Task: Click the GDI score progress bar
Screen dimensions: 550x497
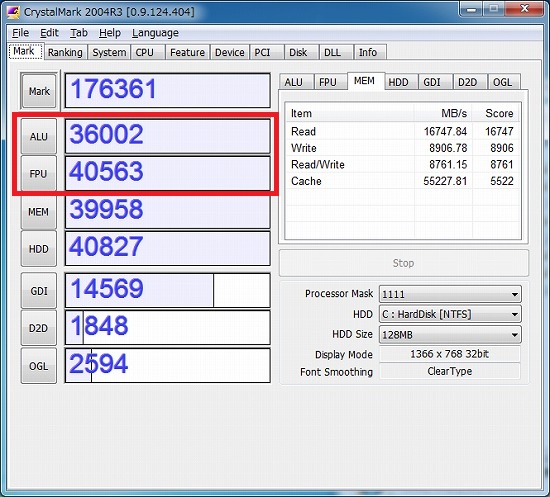Action: point(168,290)
